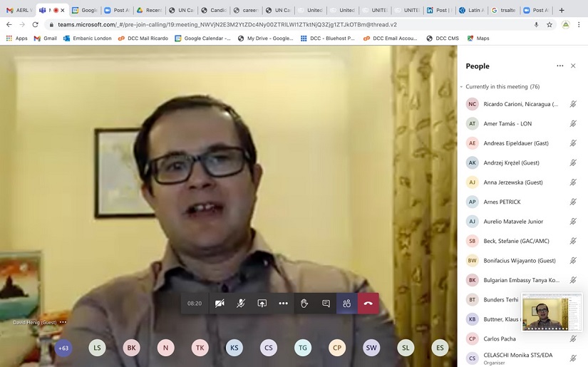
Task: Switch to the trsalte Google tab
Action: (x=505, y=10)
